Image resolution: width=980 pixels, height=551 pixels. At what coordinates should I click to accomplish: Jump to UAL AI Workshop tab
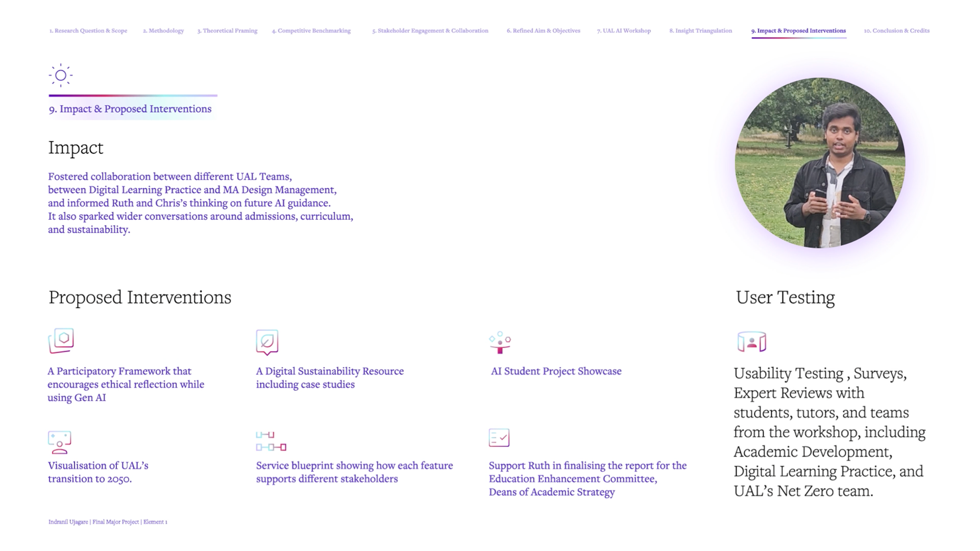pyautogui.click(x=624, y=31)
